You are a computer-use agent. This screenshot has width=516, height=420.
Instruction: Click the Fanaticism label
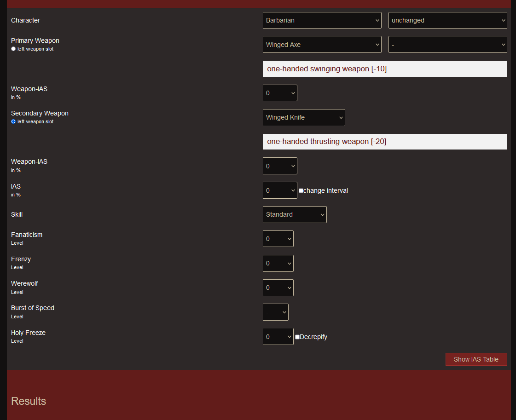[x=27, y=235]
